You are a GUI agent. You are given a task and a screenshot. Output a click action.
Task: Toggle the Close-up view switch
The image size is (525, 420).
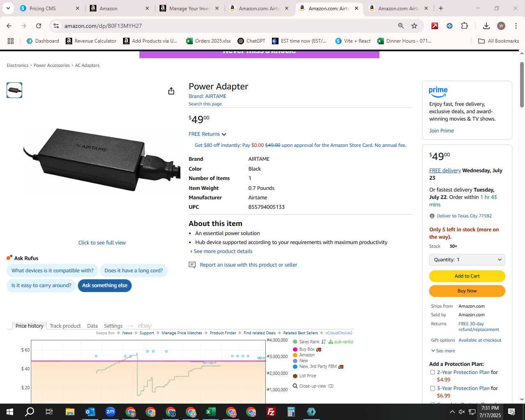pos(331,386)
